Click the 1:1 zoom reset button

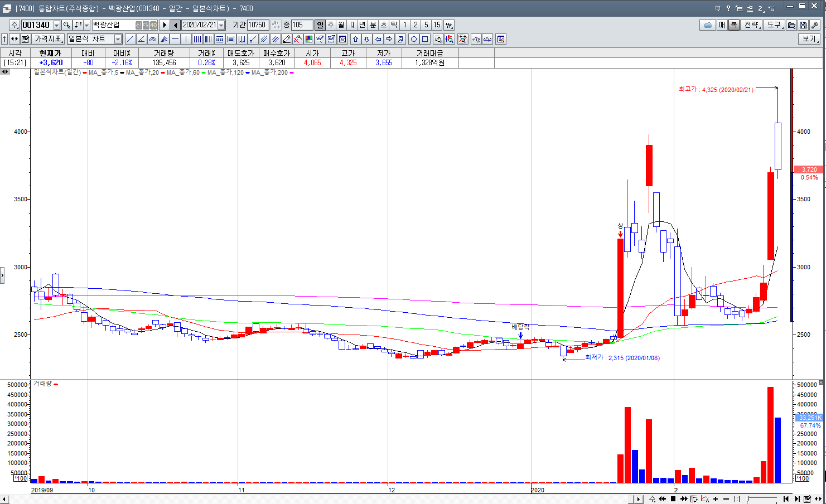pyautogui.click(x=737, y=499)
